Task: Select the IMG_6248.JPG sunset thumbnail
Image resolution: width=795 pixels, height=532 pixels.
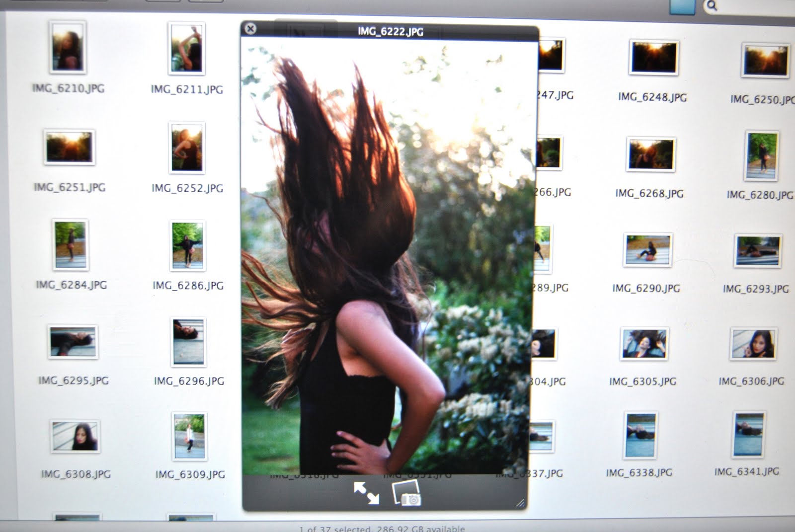Action: tap(653, 58)
